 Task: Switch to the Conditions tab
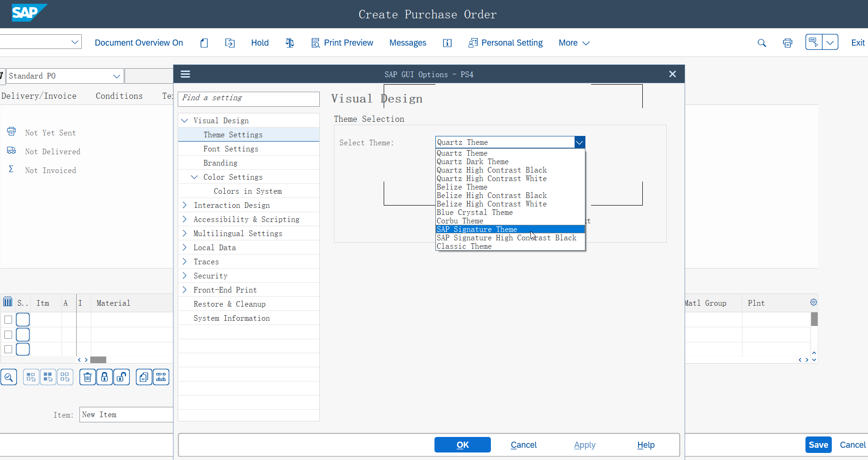[x=119, y=96]
